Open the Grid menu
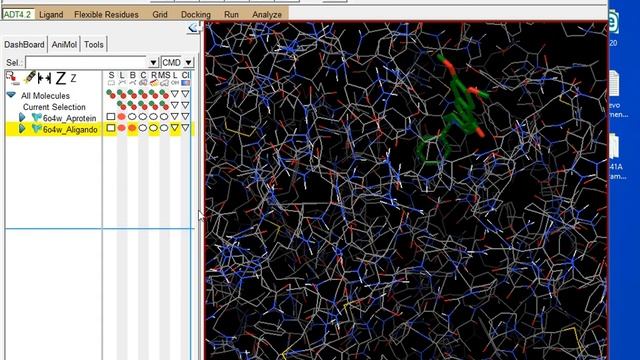640x360 pixels. click(160, 14)
